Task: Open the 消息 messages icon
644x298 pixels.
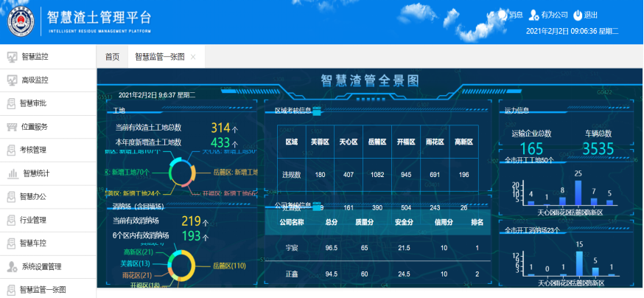Action: (503, 15)
